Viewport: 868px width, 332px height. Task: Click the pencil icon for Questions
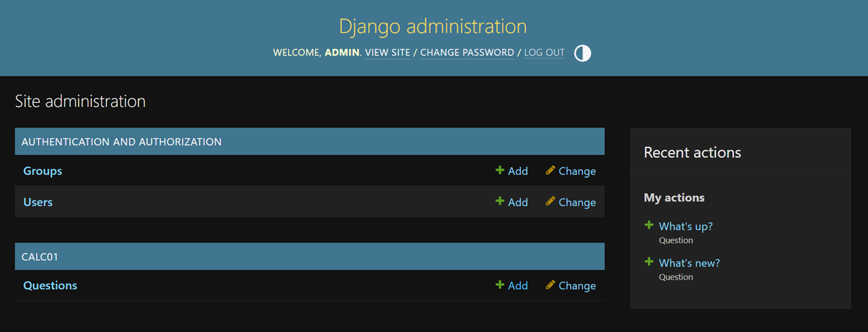tap(550, 285)
